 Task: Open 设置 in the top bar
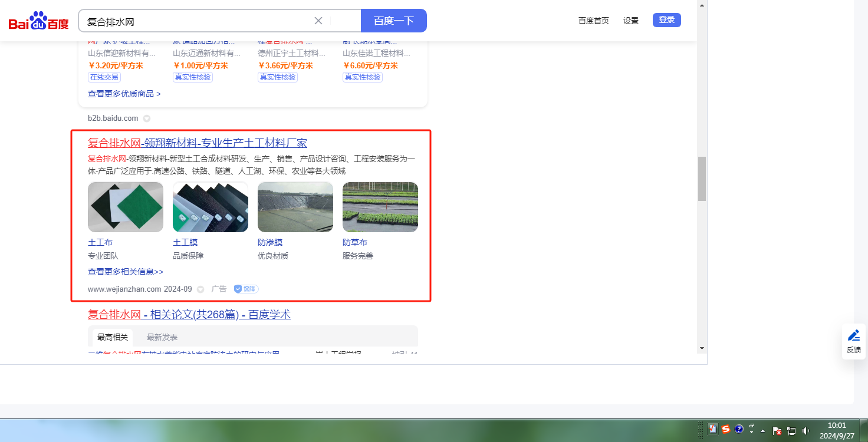coord(631,21)
